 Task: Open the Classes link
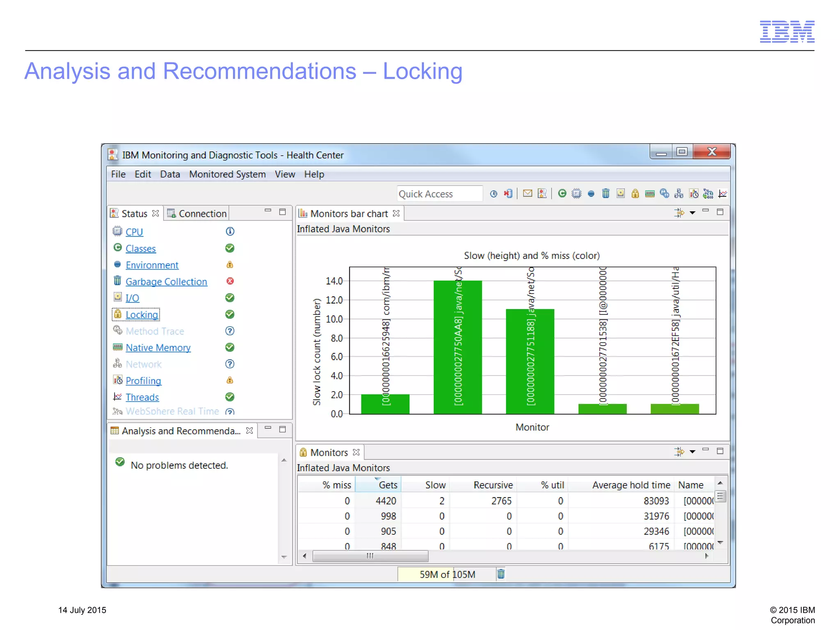point(141,249)
